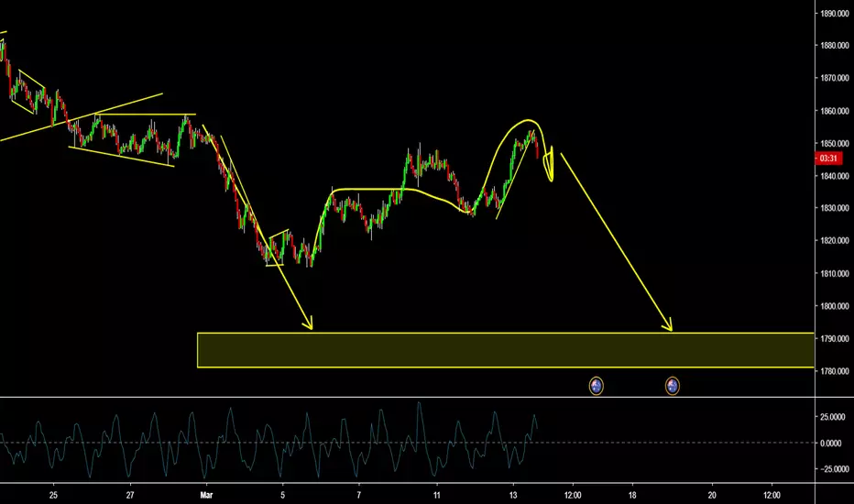The image size is (854, 504).
Task: Click the 1800.000 price axis label
Action: click(x=835, y=306)
